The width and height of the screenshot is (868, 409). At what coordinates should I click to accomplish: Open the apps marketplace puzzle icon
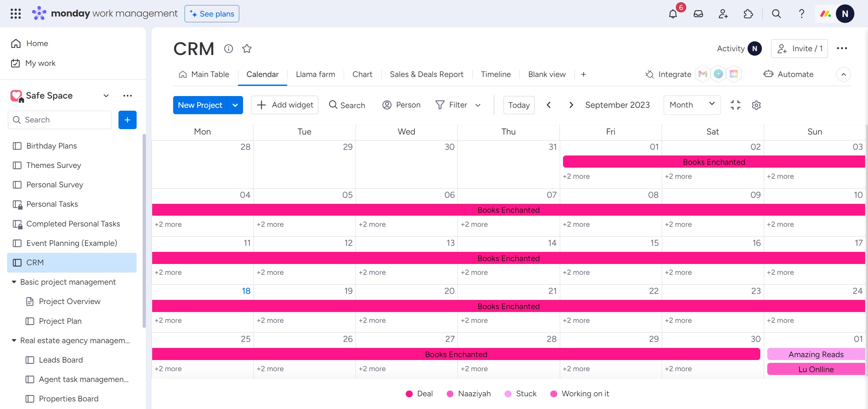coord(748,14)
